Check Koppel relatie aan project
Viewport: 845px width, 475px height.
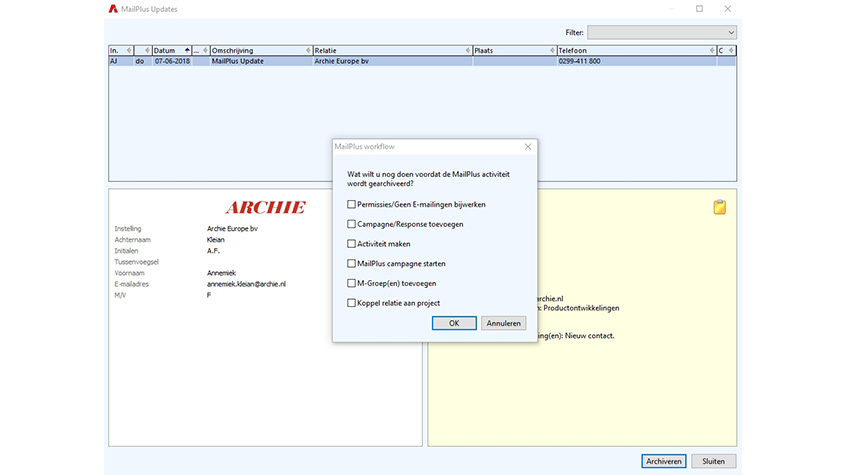(x=351, y=303)
